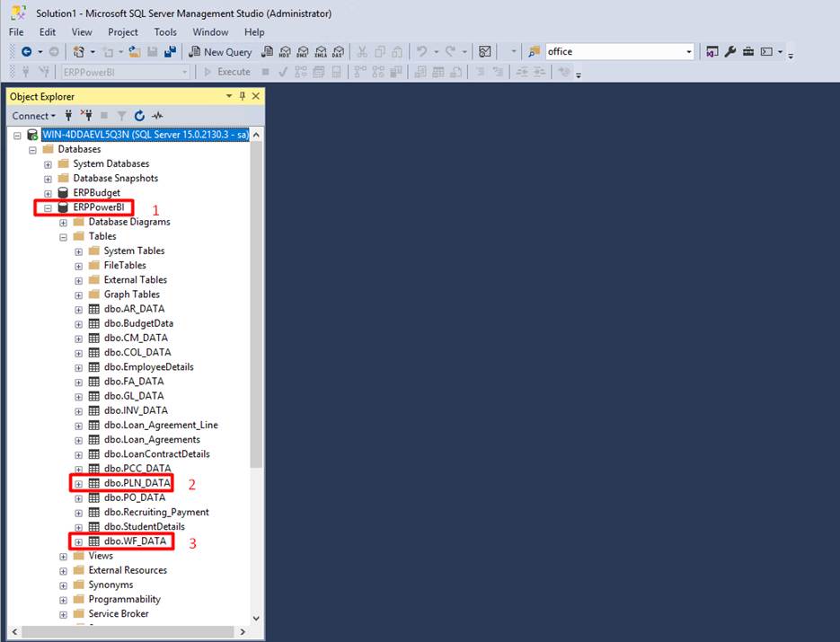
Task: Toggle auto-hide pin on Object Explorer
Action: pyautogui.click(x=243, y=96)
